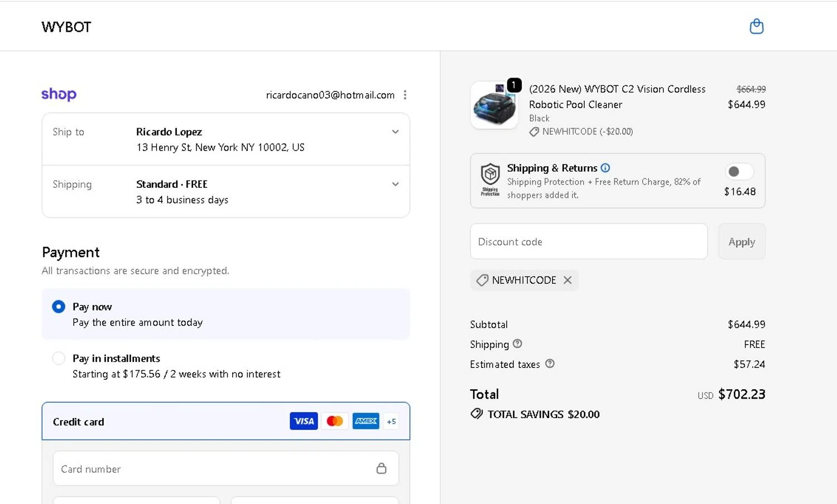Click the Standard · FREE shipping text
Image resolution: width=837 pixels, height=504 pixels.
172,184
